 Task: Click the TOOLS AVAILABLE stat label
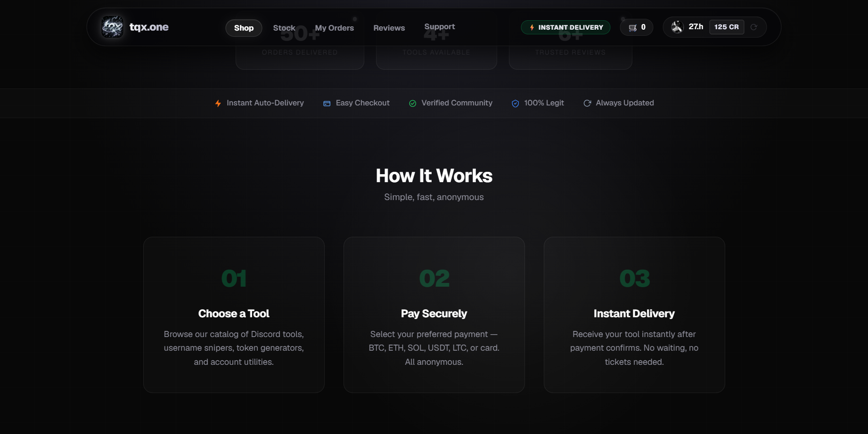tap(436, 52)
